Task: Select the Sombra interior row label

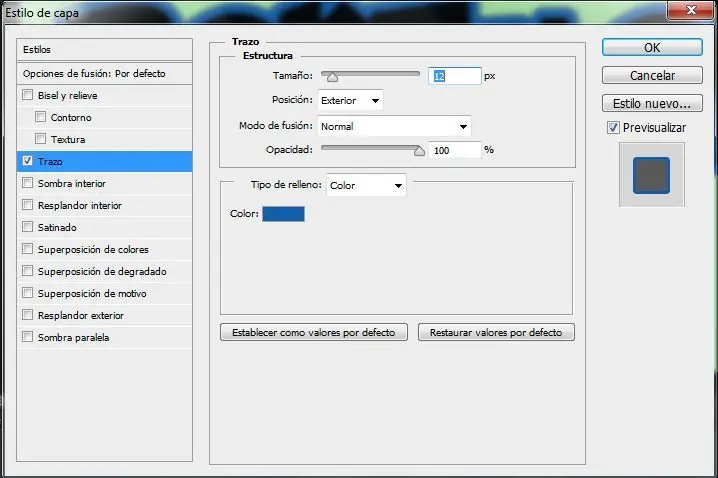Action: (72, 184)
